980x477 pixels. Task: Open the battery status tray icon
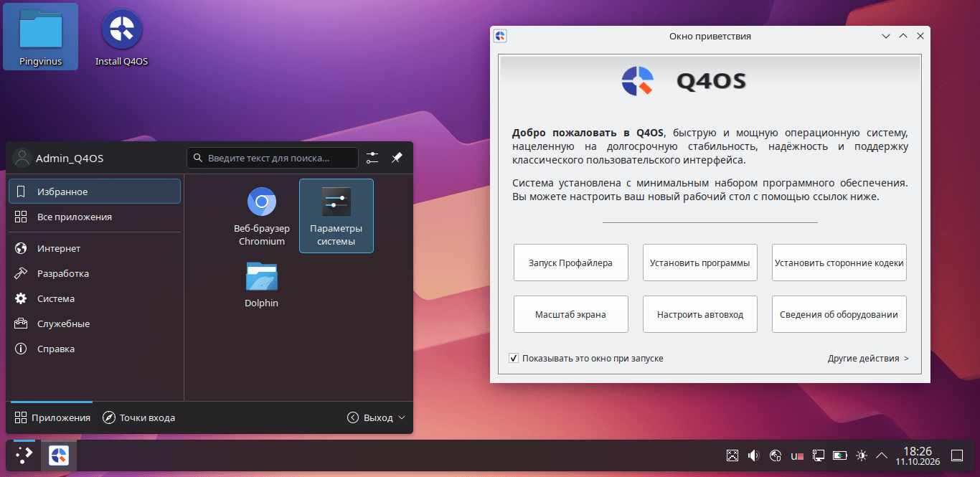tap(839, 455)
